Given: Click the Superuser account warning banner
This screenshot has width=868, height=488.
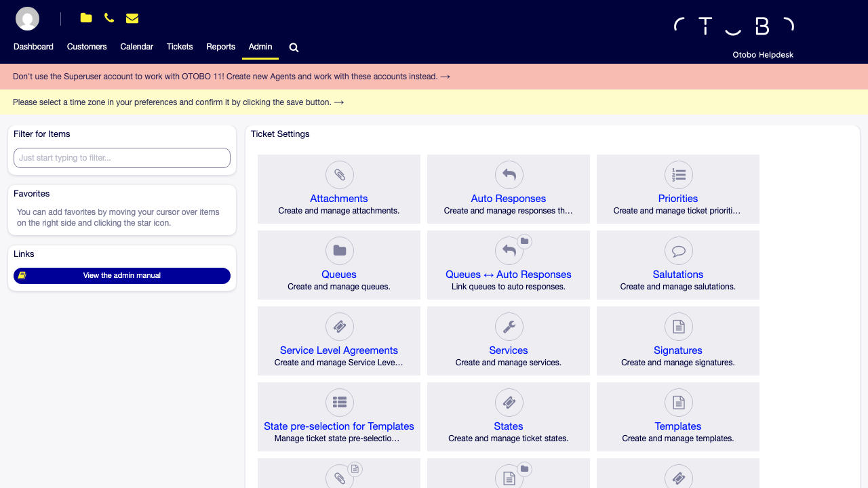Looking at the screenshot, I should tap(434, 77).
